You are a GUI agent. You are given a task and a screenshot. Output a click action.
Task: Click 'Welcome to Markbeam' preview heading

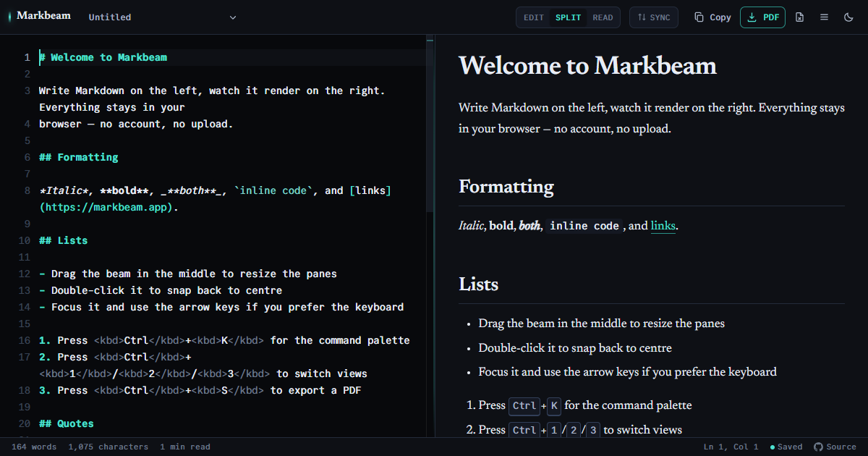[587, 66]
